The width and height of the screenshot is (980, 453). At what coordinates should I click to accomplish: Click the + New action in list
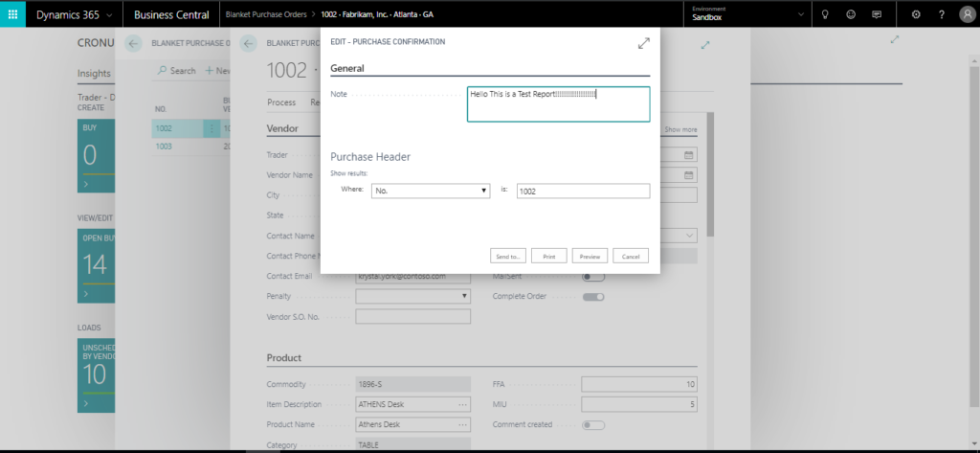(x=218, y=71)
